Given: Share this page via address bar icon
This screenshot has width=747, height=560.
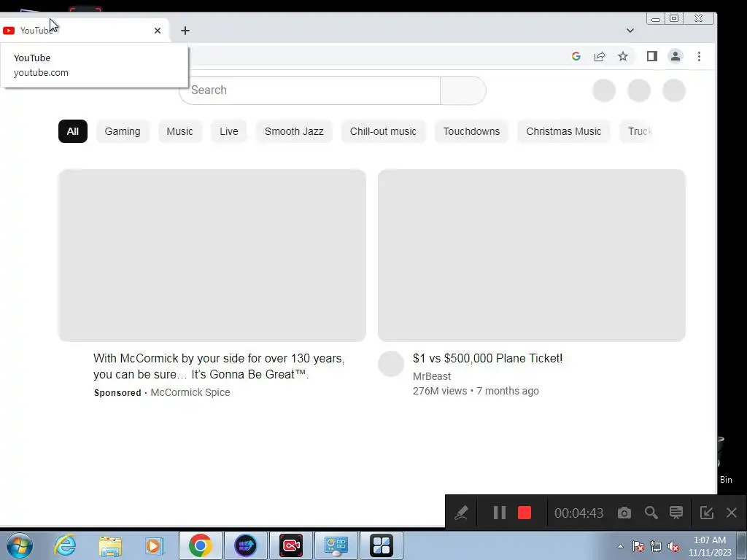Looking at the screenshot, I should coord(600,57).
